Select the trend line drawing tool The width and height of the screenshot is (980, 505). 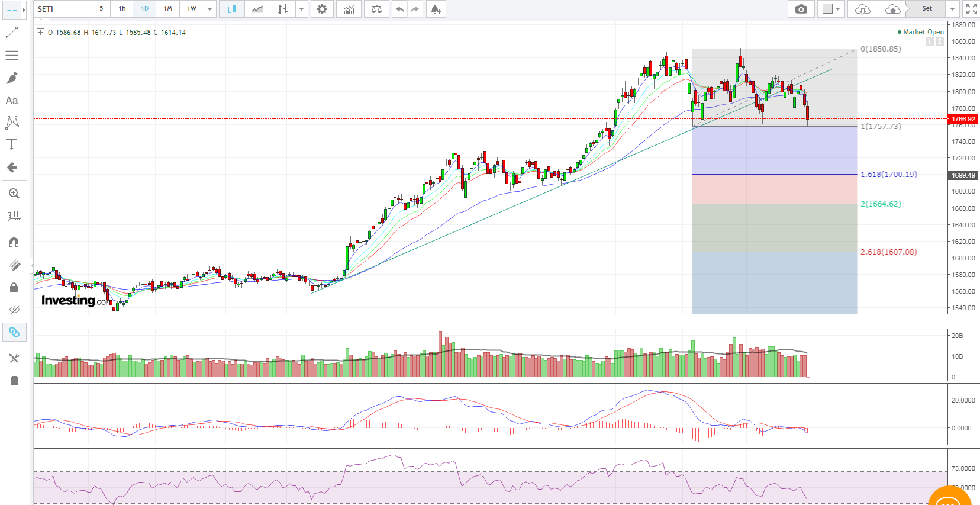[12, 33]
